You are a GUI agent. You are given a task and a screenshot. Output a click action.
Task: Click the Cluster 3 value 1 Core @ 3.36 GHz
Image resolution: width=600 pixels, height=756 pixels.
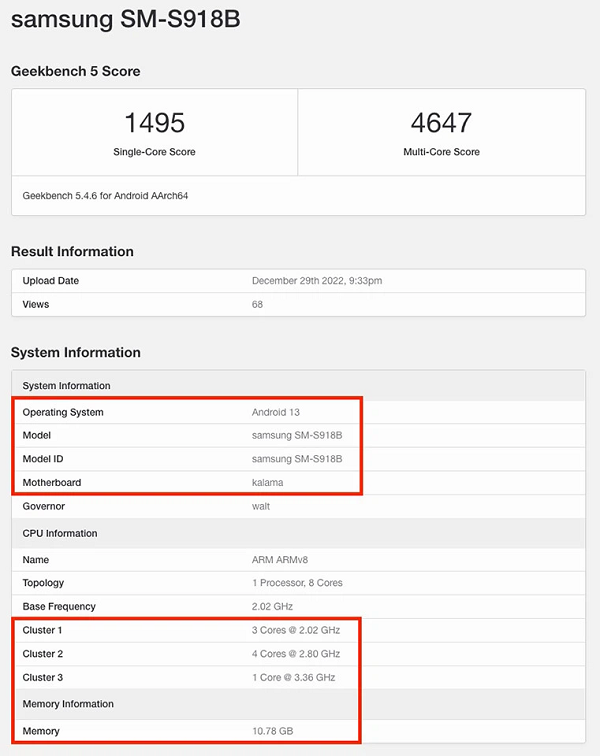click(295, 678)
